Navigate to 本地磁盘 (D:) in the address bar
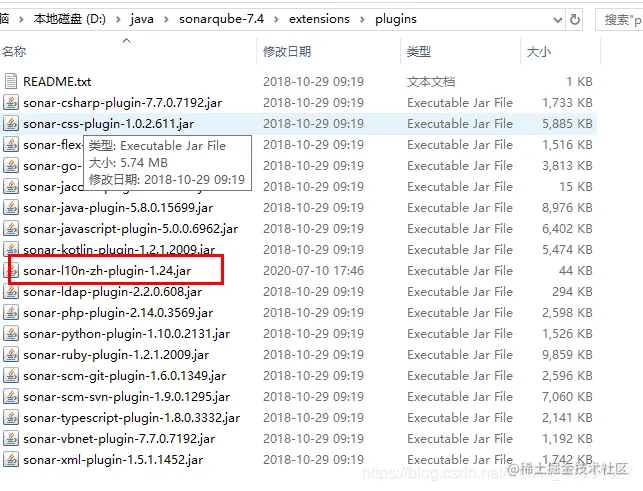The image size is (643, 491). [69, 19]
